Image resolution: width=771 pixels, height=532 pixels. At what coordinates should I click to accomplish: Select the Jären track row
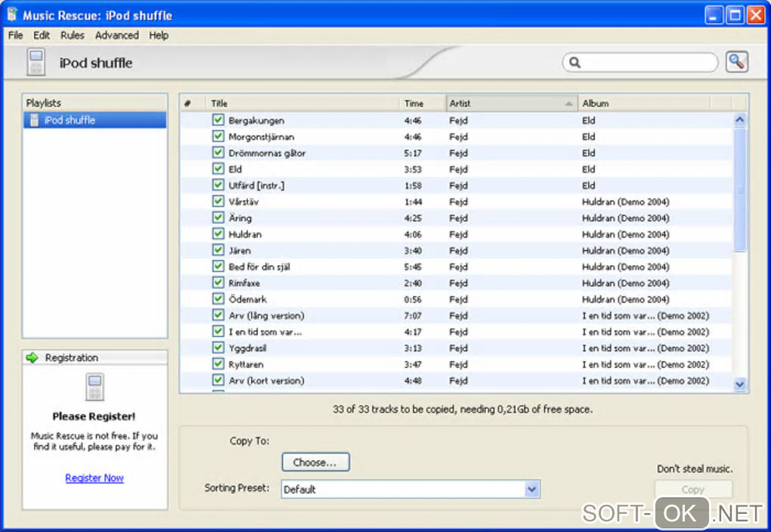pyautogui.click(x=456, y=250)
